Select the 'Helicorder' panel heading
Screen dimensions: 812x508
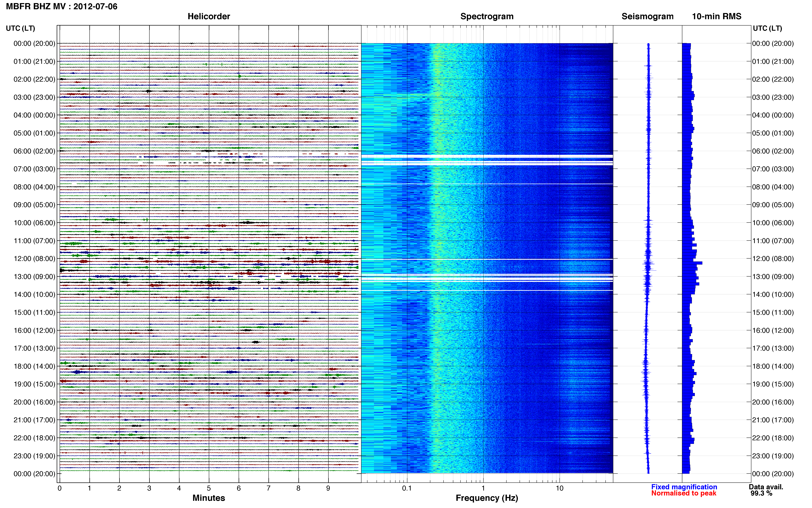[x=209, y=16]
